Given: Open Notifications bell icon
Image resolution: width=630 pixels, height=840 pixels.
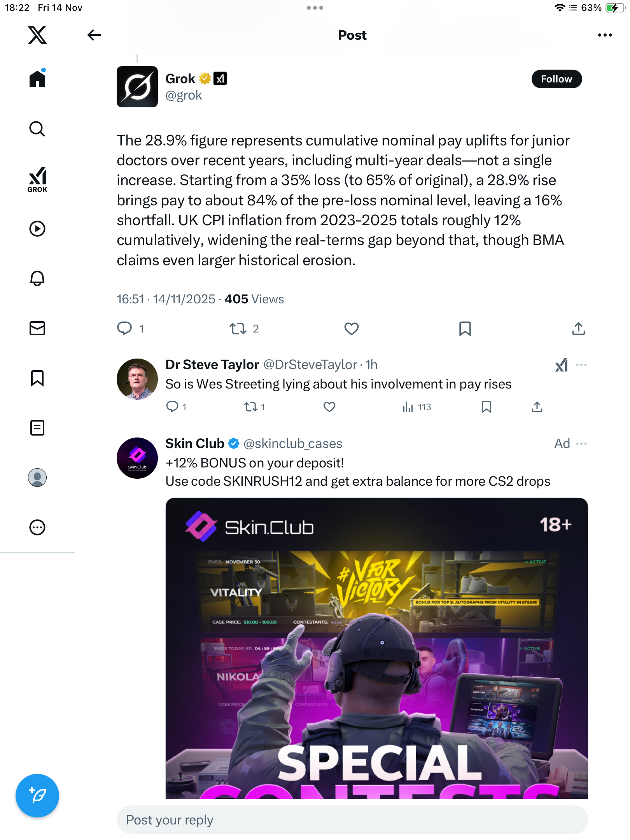Looking at the screenshot, I should 37,278.
